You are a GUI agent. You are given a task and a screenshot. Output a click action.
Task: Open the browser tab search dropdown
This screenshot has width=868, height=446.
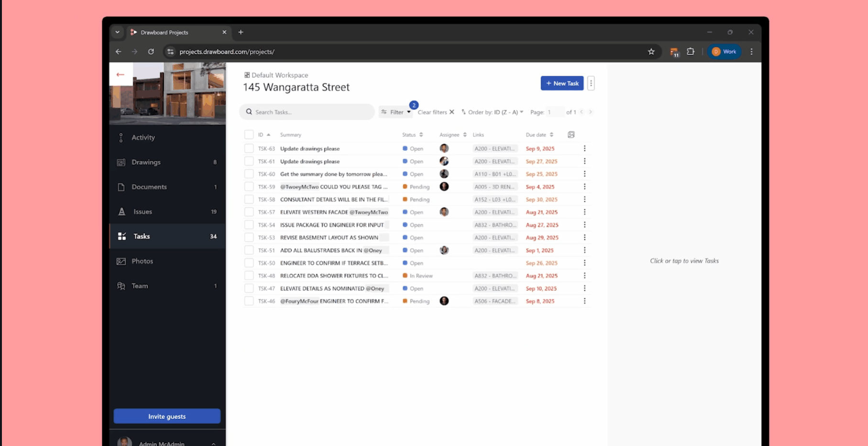pyautogui.click(x=117, y=32)
